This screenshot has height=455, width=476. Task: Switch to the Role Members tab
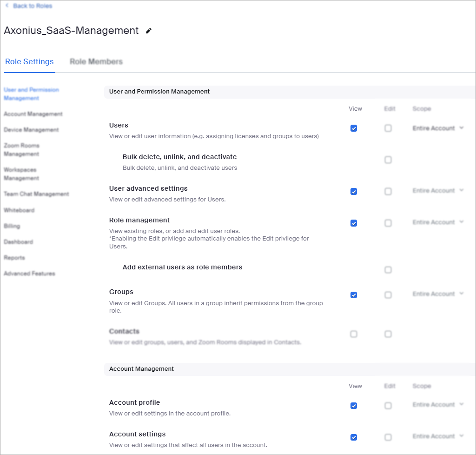click(96, 62)
